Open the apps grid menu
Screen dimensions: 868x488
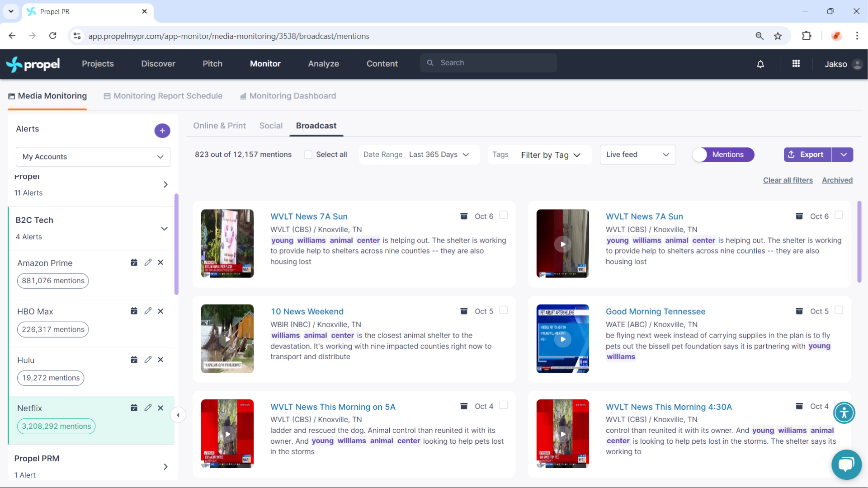[x=796, y=64]
